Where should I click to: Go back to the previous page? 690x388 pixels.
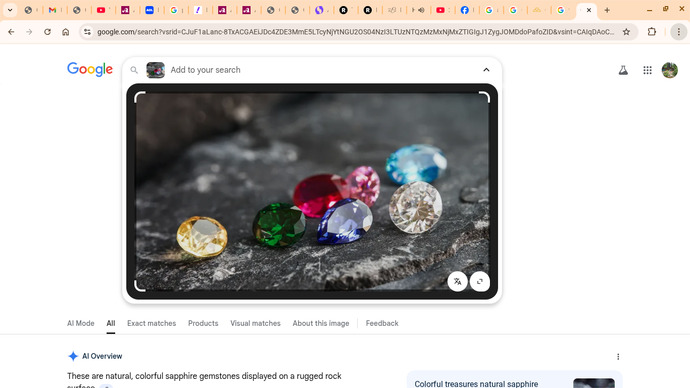point(11,32)
